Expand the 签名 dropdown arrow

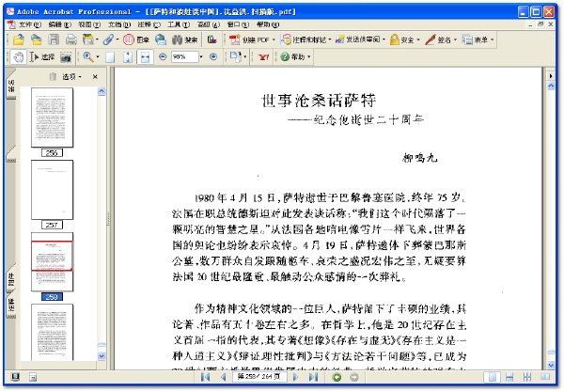pyautogui.click(x=455, y=39)
